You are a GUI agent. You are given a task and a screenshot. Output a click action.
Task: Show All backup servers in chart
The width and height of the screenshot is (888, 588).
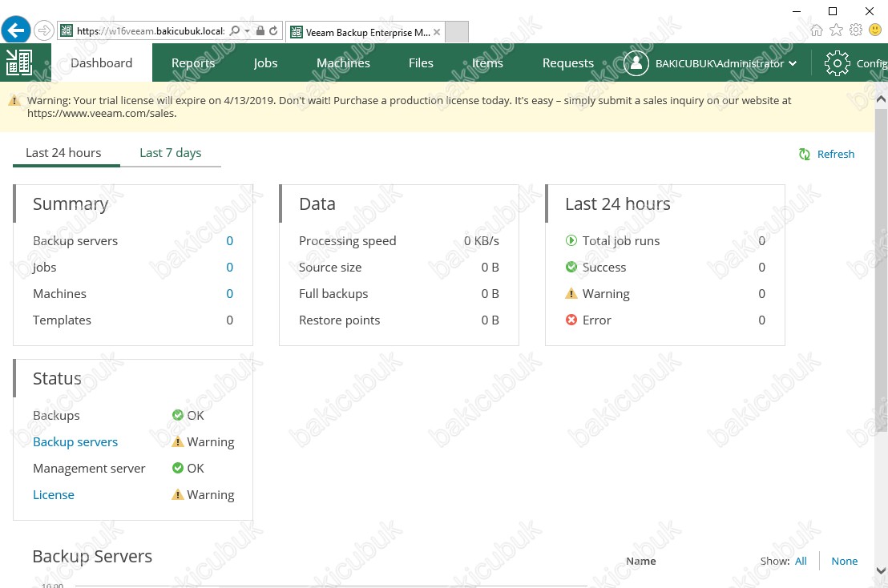(801, 561)
